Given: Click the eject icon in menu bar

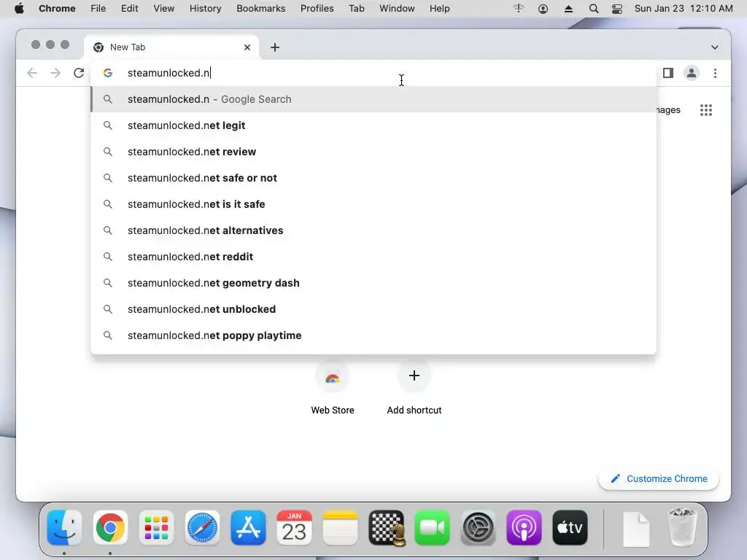Looking at the screenshot, I should tap(568, 9).
